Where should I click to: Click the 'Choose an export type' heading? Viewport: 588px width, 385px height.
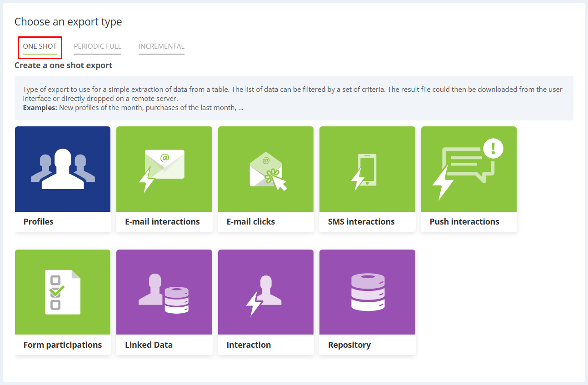tap(68, 22)
